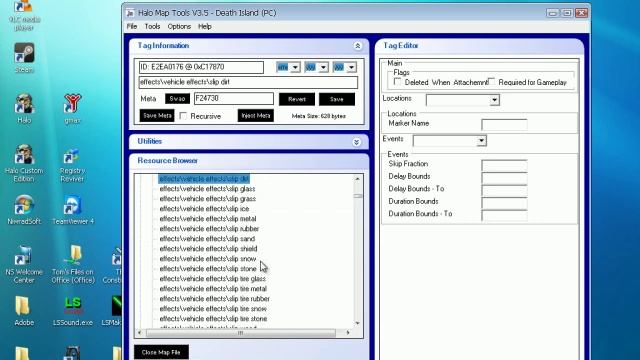This screenshot has height=360, width=640.
Task: Click the resource browser vertical scrollbar thumb
Action: coord(358,196)
